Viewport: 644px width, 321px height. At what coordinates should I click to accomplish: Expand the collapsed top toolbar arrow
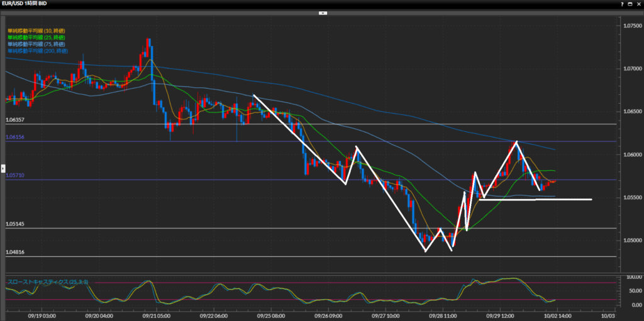tap(322, 13)
